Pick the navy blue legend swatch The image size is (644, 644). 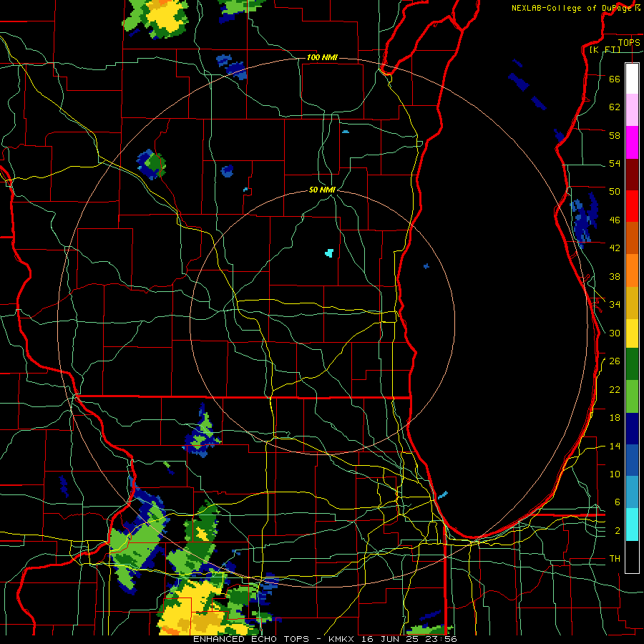pos(632,429)
